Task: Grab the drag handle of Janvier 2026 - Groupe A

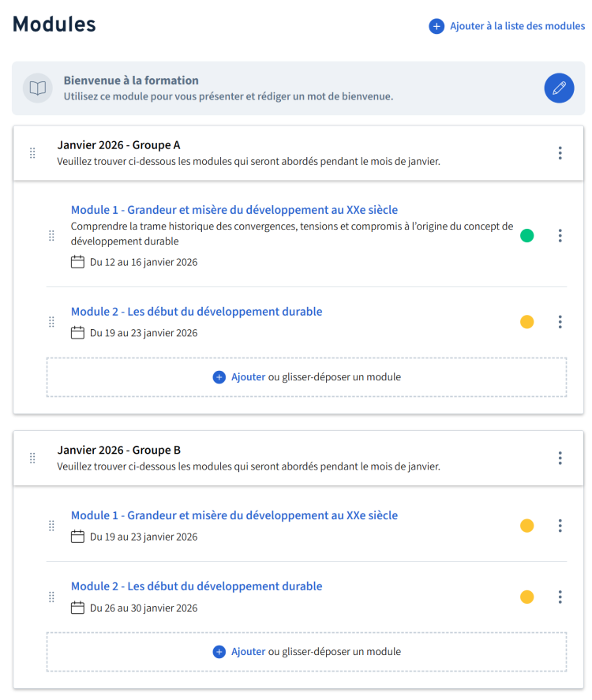Action: (x=32, y=153)
